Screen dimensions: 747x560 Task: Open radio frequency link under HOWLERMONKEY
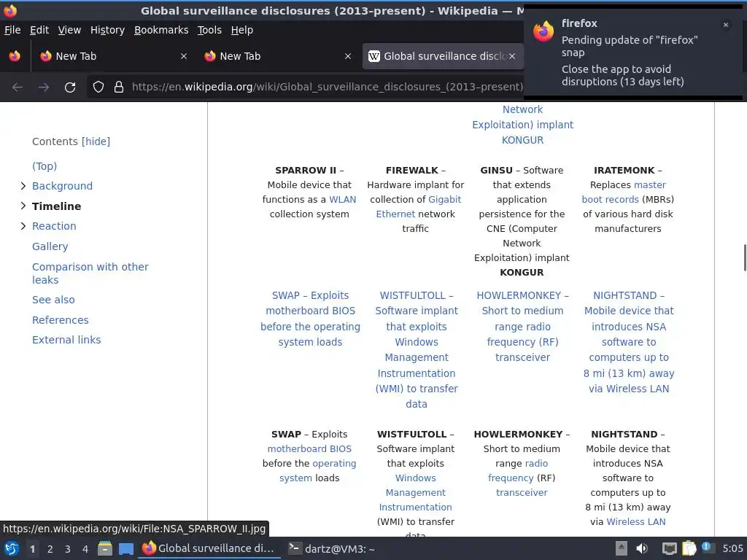(518, 470)
